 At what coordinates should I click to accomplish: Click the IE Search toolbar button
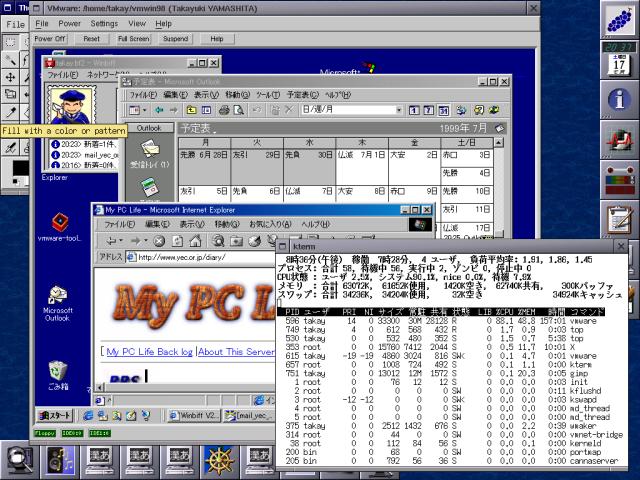point(218,241)
